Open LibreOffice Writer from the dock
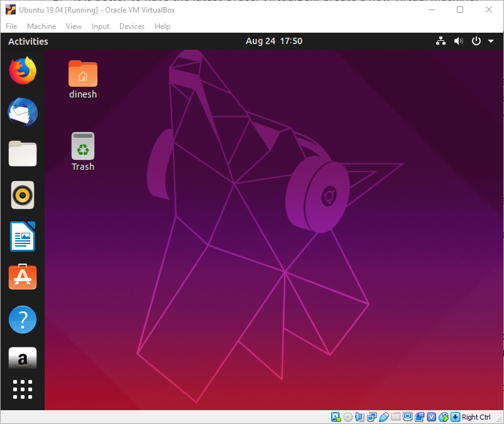Viewport: 504px width, 424px height. click(23, 237)
